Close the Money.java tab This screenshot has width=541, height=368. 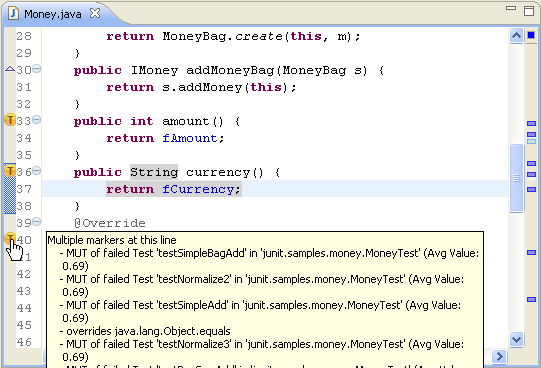(x=95, y=13)
